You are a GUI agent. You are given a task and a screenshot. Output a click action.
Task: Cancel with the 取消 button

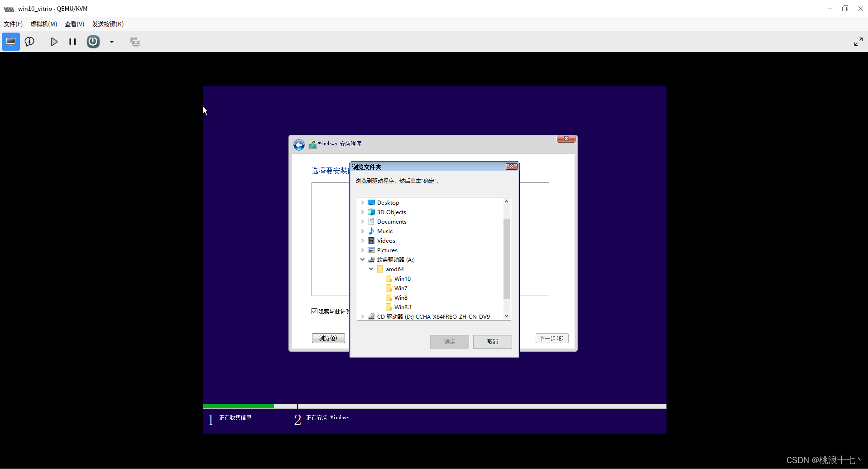[493, 342]
